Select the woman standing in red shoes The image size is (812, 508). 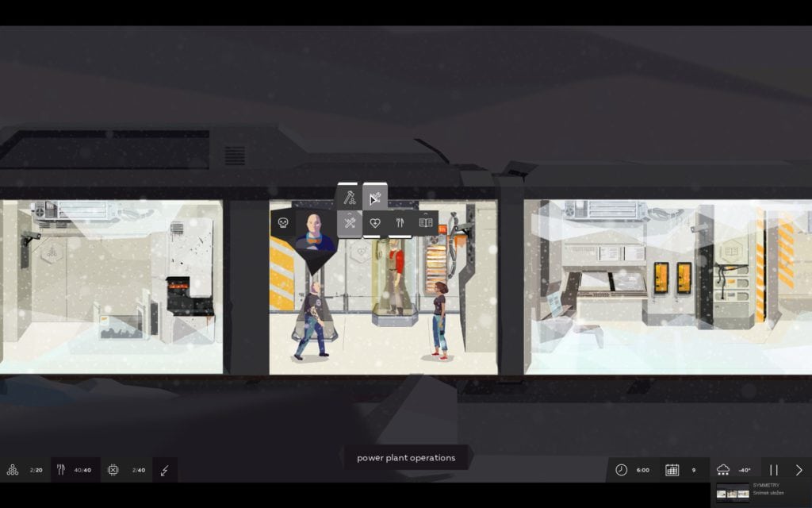pyautogui.click(x=440, y=321)
